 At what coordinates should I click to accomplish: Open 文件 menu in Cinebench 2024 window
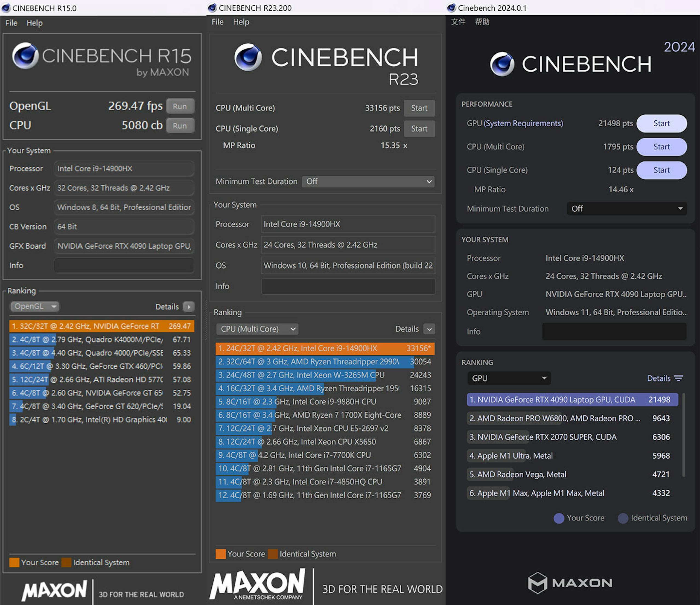pos(458,22)
